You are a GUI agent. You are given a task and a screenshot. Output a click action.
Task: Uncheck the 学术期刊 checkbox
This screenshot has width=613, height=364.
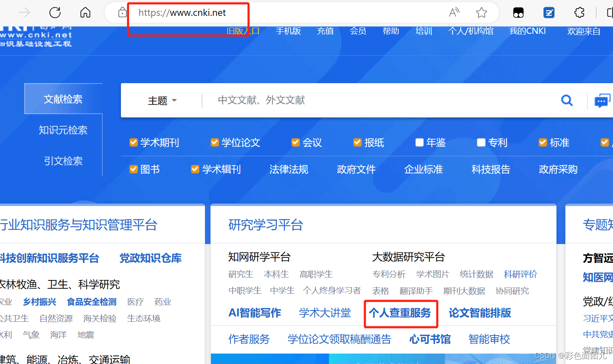(x=133, y=143)
